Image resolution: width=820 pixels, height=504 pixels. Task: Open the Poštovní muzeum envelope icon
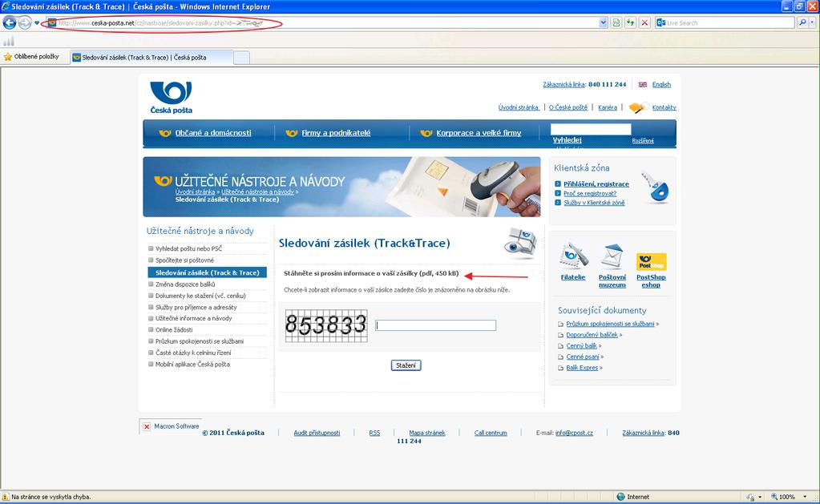(x=612, y=256)
